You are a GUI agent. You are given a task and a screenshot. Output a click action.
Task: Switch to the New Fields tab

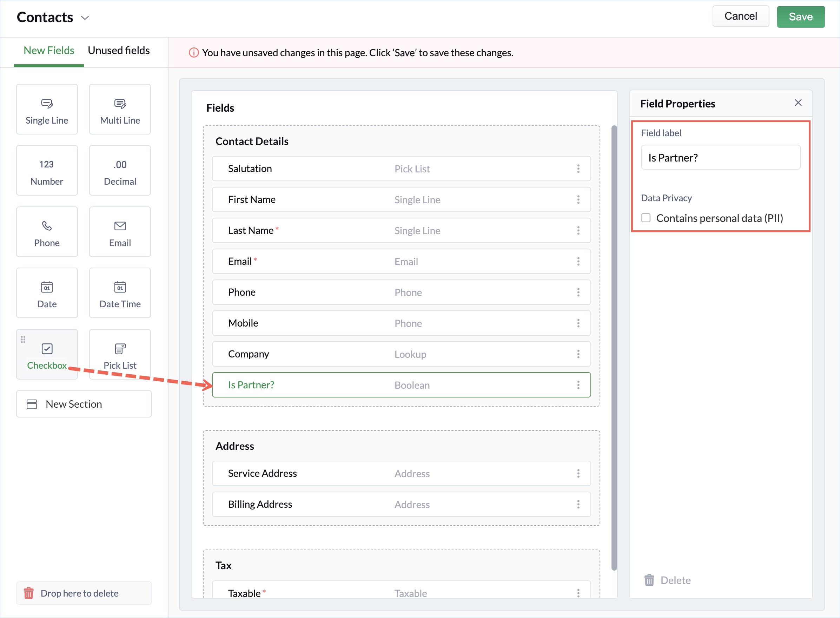coord(49,51)
